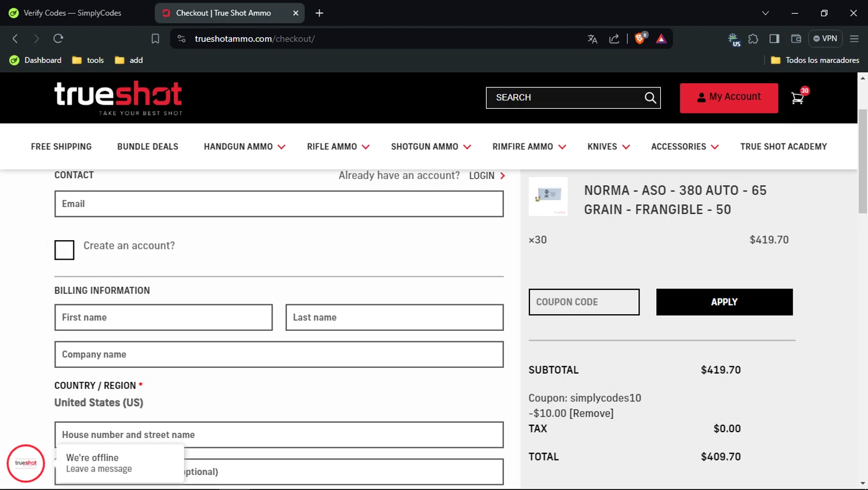
Task: Open the browser main menu
Action: [854, 39]
